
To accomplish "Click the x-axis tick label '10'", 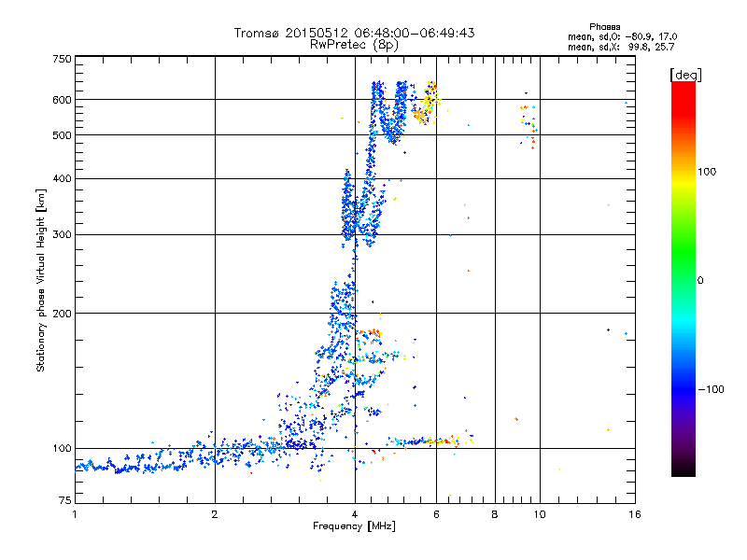I will click(x=540, y=514).
